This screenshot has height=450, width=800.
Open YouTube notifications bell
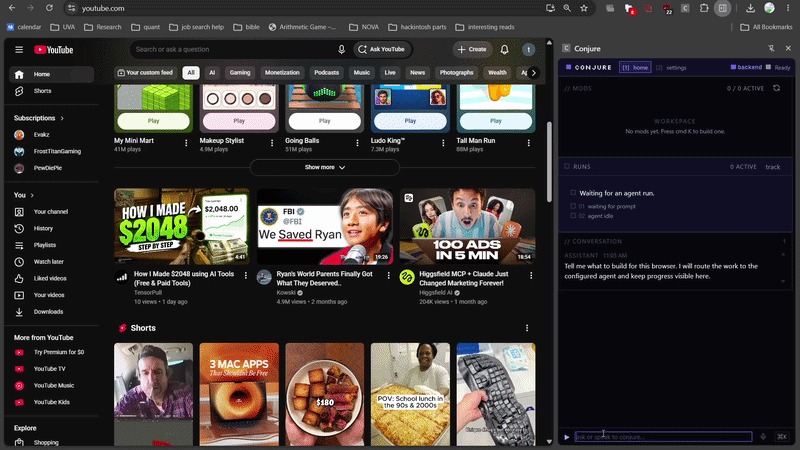(504, 49)
